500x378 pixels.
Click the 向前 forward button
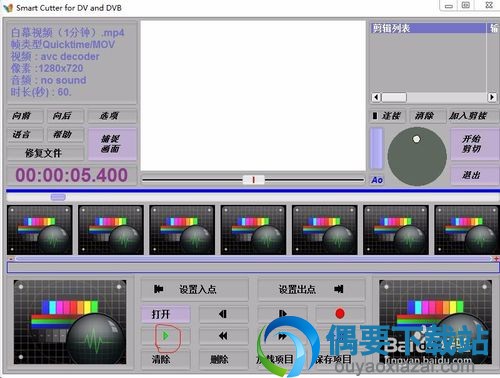[25, 116]
